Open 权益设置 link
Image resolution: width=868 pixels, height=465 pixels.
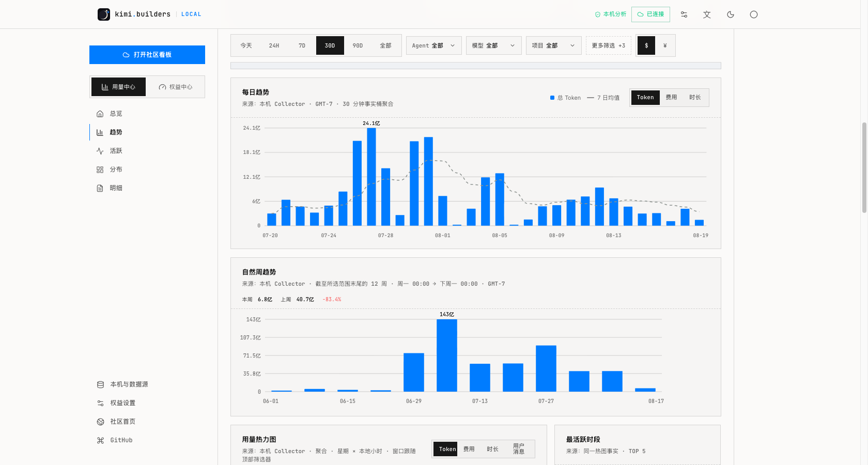click(x=147, y=403)
